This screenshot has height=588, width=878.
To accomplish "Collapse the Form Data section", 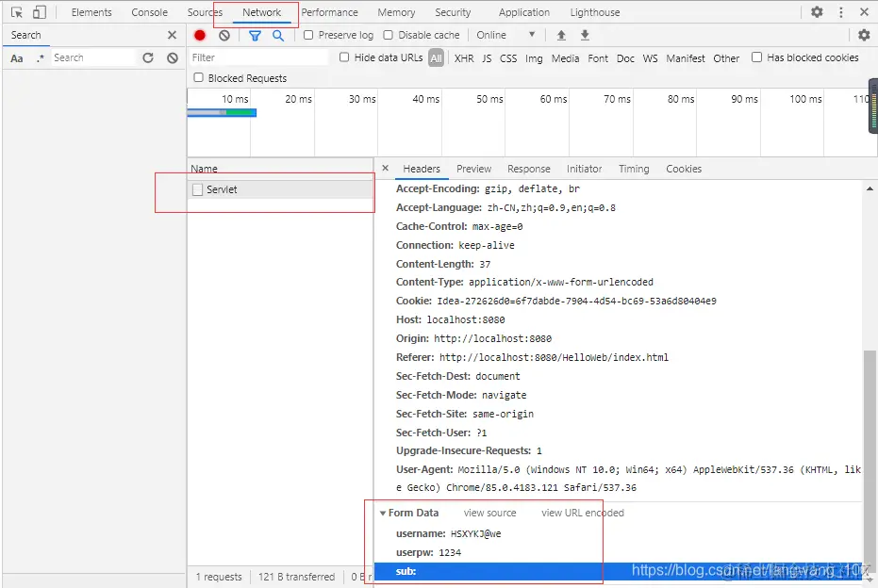I will pos(383,513).
